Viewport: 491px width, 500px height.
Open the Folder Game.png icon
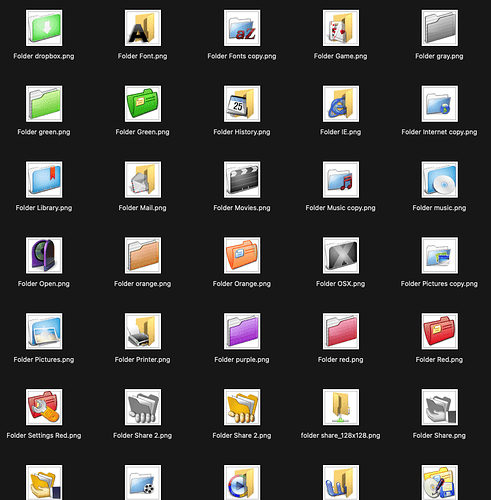(x=340, y=28)
